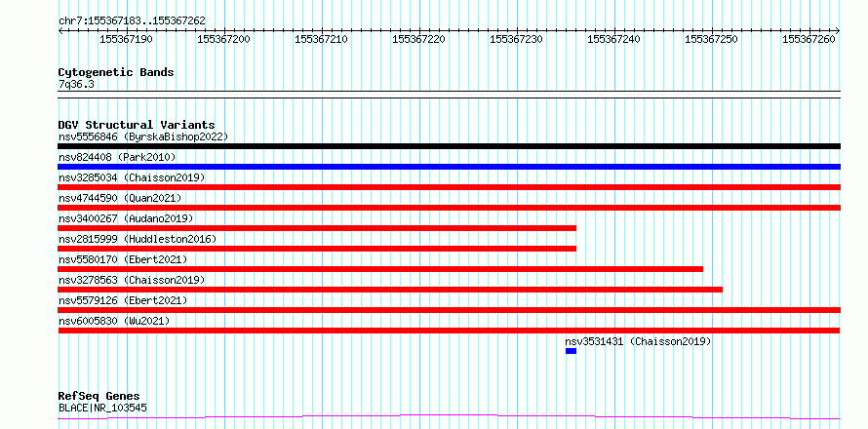Screen dimensions: 868x429
Task: Open the BLACE|NR_103545 gene label
Action: click(102, 409)
